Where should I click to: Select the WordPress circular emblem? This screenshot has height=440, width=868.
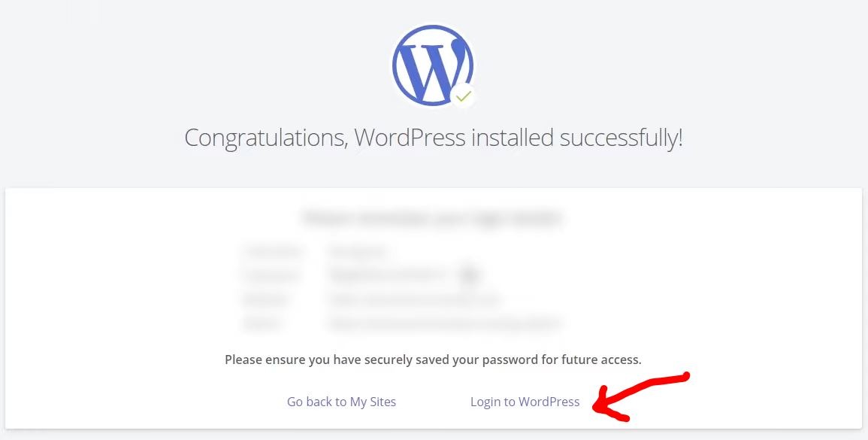(x=432, y=64)
